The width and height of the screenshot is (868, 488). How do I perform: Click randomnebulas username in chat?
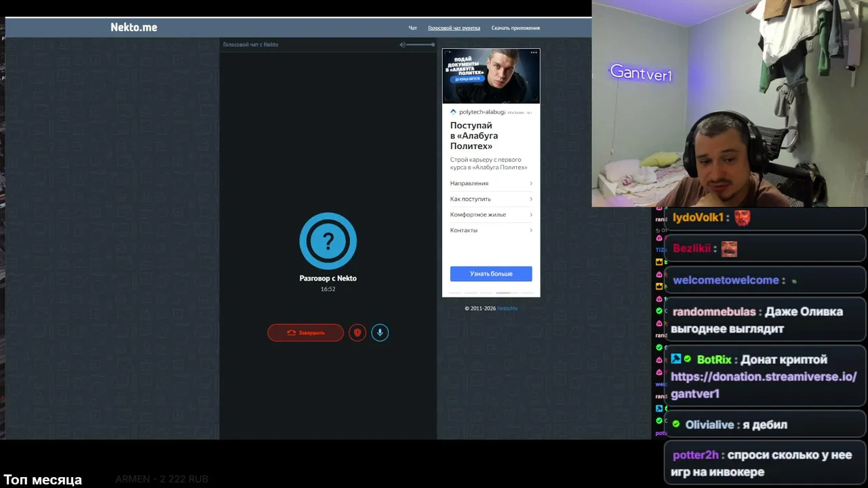point(714,312)
